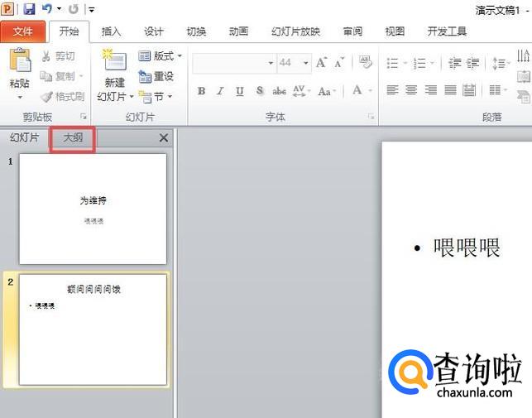
Task: Select slide 1 thumbnail 为维持
Action: (x=93, y=209)
